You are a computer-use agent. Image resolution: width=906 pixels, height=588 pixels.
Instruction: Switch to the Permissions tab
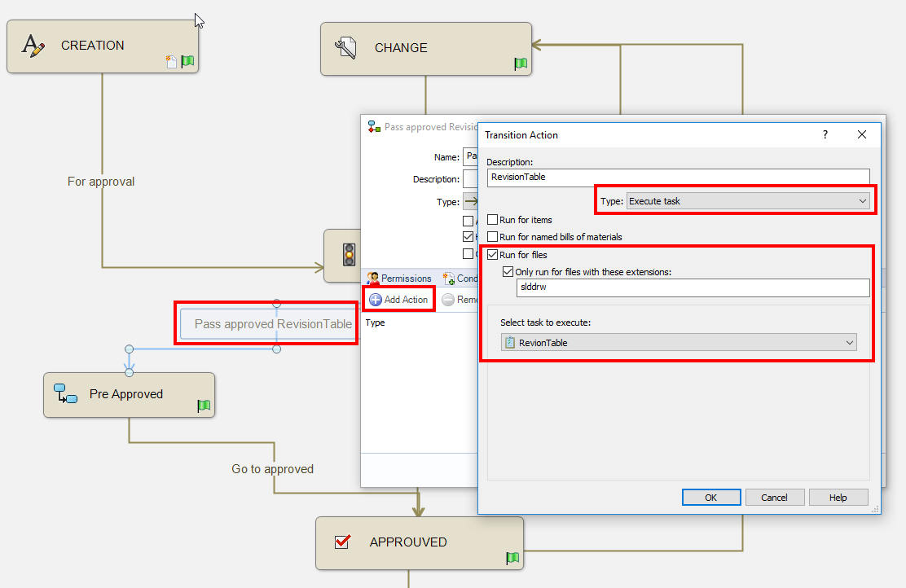pyautogui.click(x=399, y=279)
